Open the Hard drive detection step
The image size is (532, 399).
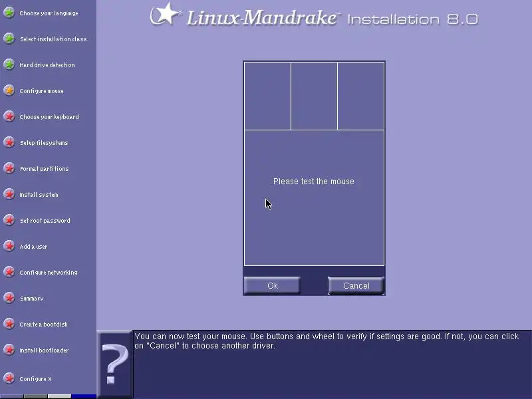pos(47,65)
